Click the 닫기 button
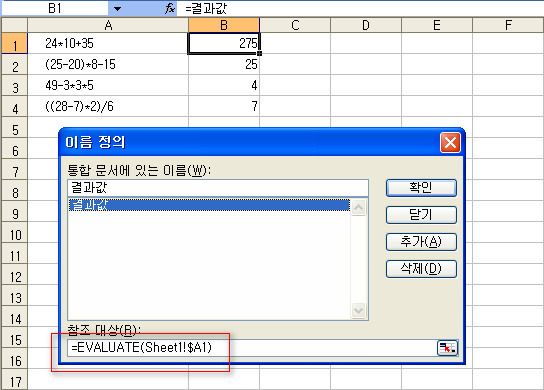 tap(421, 215)
